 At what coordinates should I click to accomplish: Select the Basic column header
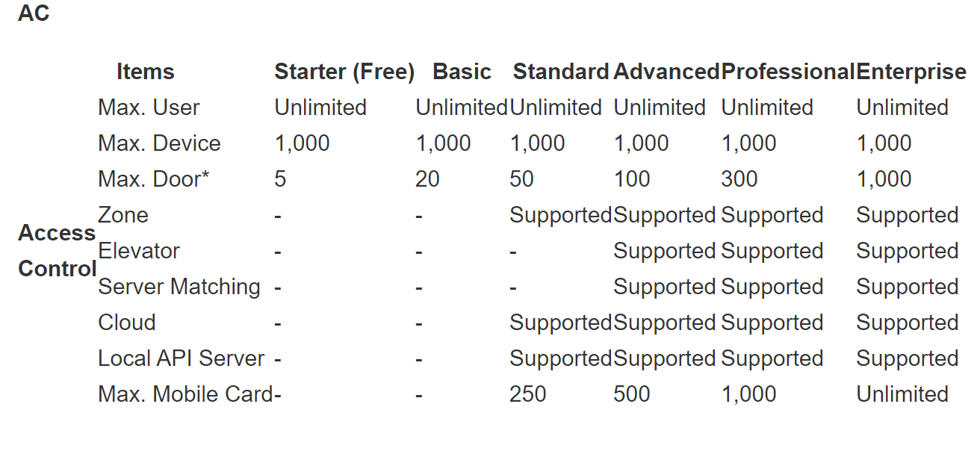point(462,72)
